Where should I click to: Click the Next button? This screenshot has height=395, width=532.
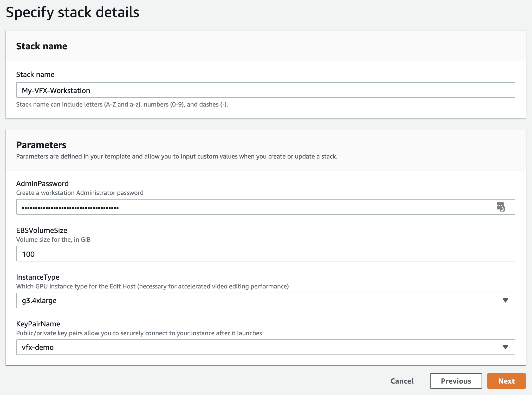(506, 381)
